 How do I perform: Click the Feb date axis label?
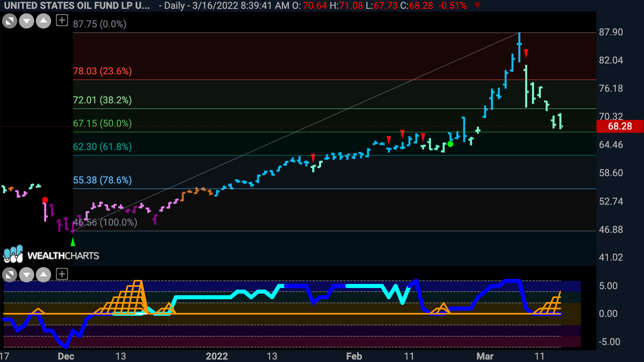point(354,356)
